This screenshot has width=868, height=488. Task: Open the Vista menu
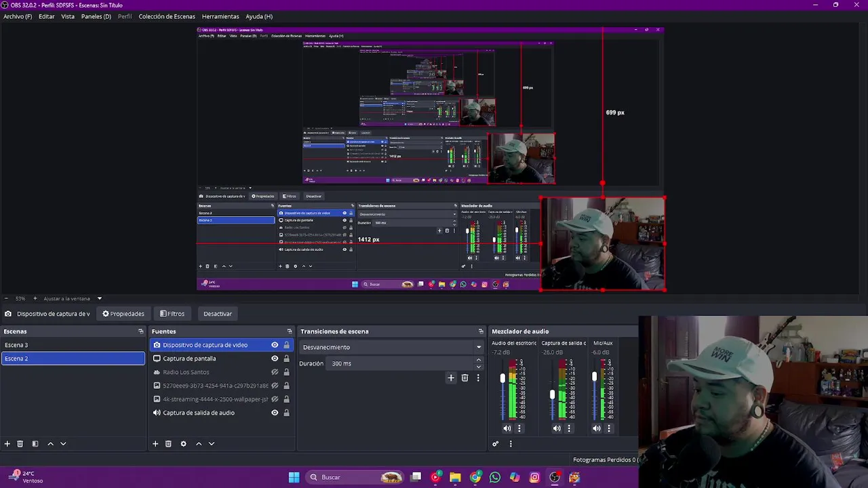[x=68, y=16]
